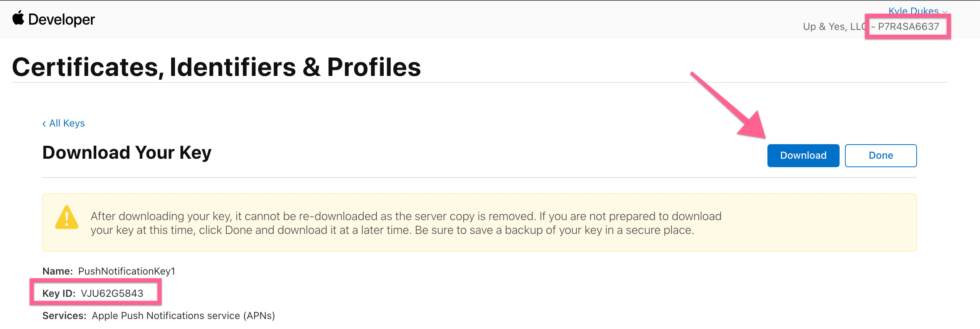Image resolution: width=980 pixels, height=329 pixels.
Task: Click the yellow warning triangle icon
Action: tap(67, 218)
